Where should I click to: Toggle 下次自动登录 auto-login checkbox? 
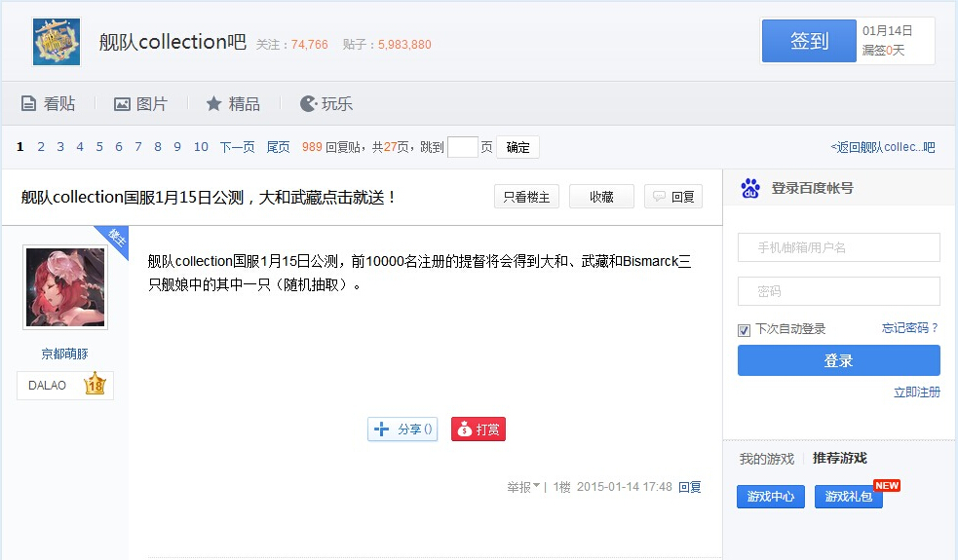tap(745, 329)
